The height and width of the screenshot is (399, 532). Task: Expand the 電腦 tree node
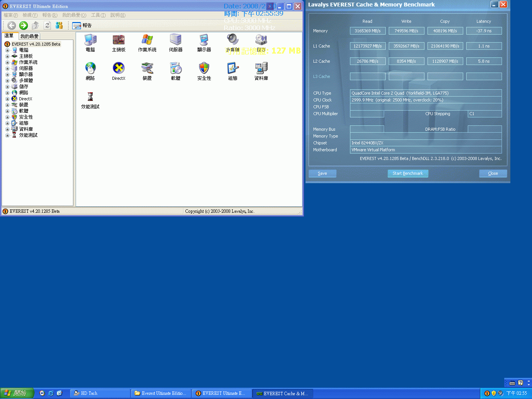[x=7, y=50]
